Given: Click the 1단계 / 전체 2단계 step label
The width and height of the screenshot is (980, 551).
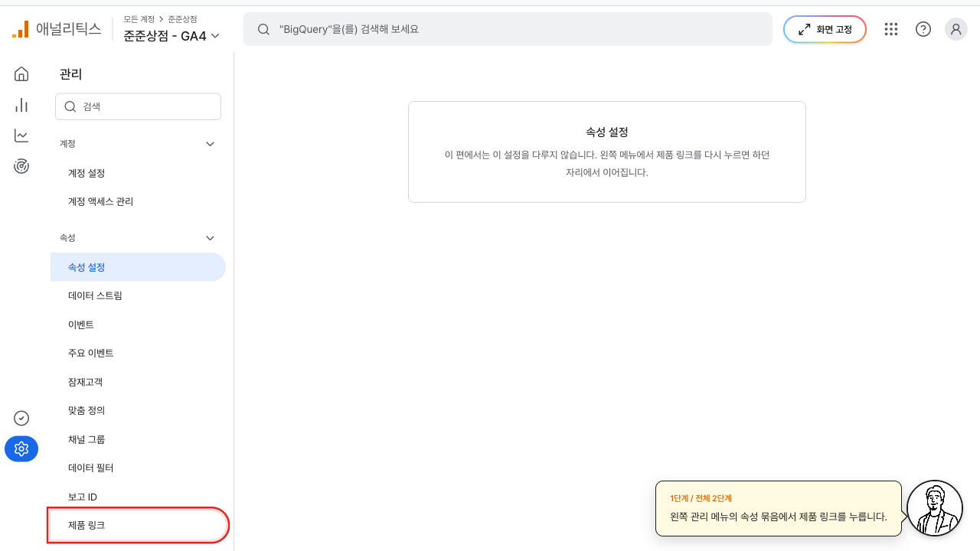Looking at the screenshot, I should click(x=701, y=498).
